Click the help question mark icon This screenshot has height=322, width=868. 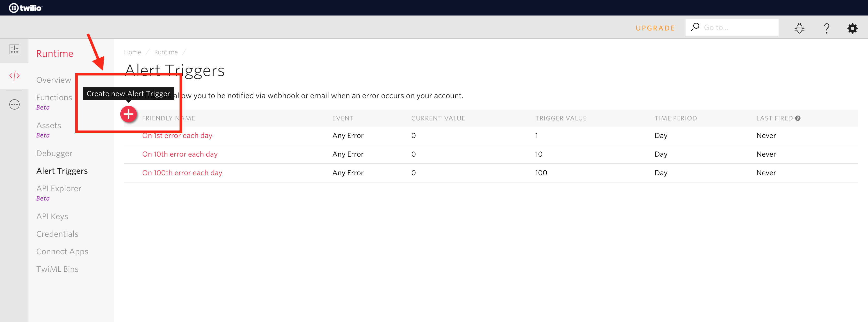pyautogui.click(x=826, y=28)
